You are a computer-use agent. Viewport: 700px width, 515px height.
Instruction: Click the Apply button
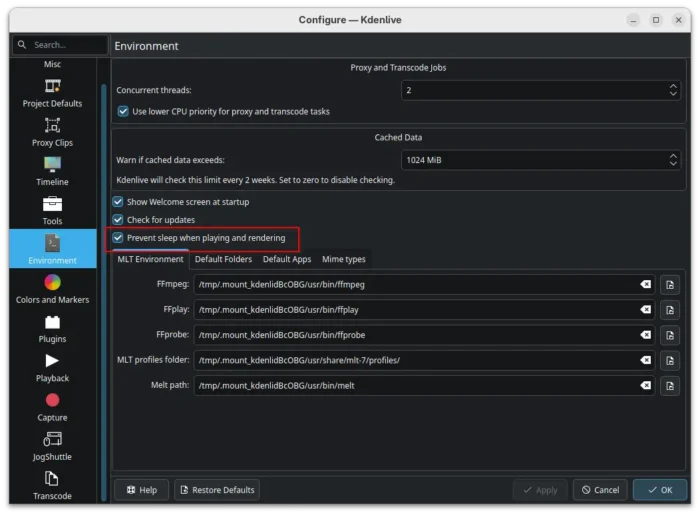pos(540,490)
